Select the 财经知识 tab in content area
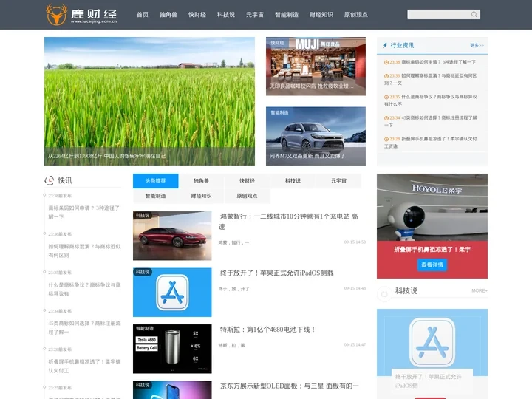 point(201,196)
